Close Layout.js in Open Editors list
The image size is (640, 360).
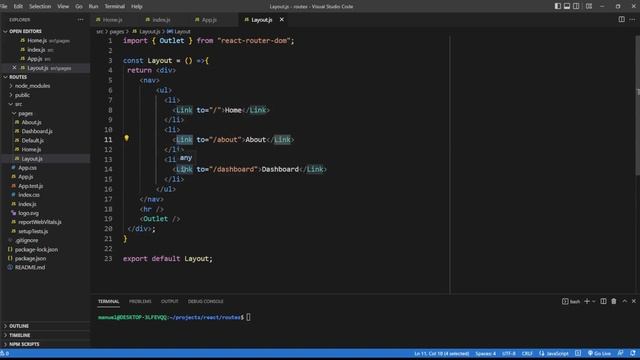[14, 68]
